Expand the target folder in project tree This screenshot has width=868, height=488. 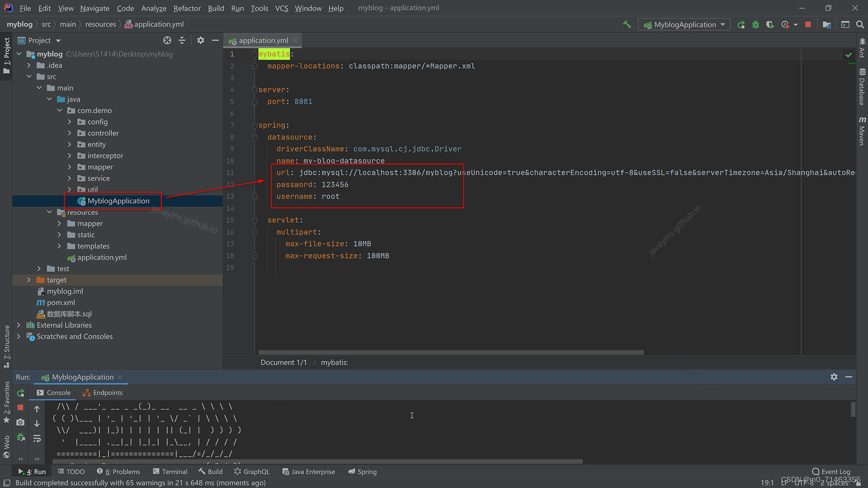[29, 280]
